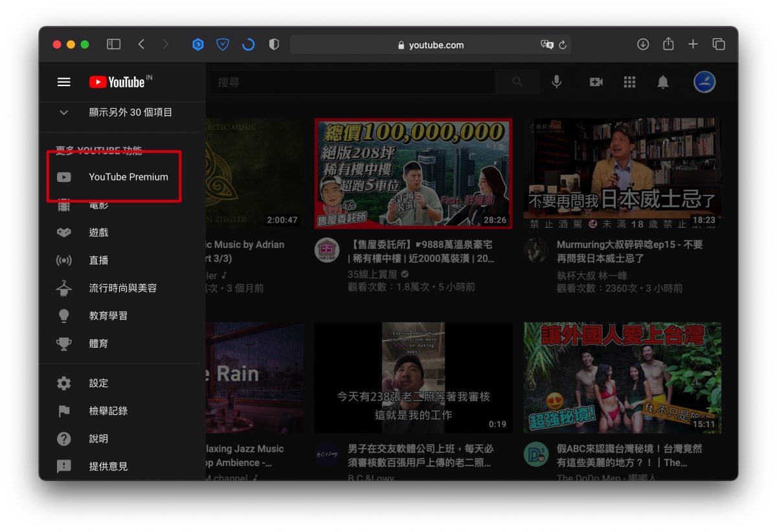Click the blue hexagon extension icon
This screenshot has width=777, height=532.
[x=198, y=45]
